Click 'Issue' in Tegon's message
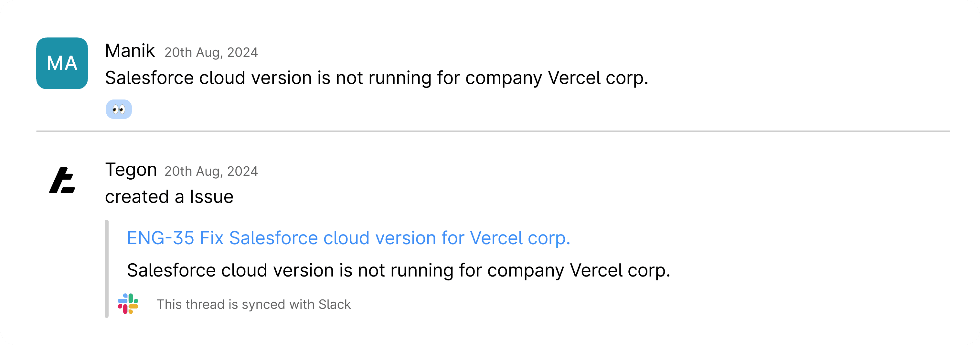980x345 pixels. [x=211, y=197]
